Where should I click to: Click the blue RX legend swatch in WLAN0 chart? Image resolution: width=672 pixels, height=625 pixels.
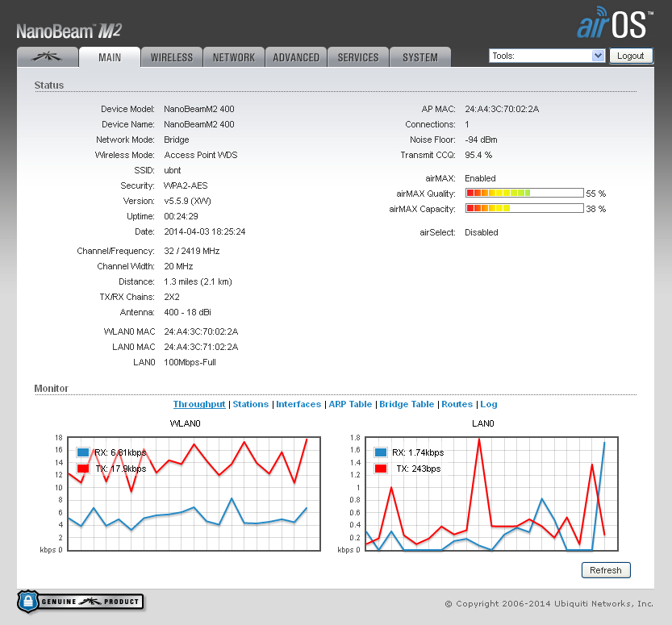pyautogui.click(x=83, y=452)
